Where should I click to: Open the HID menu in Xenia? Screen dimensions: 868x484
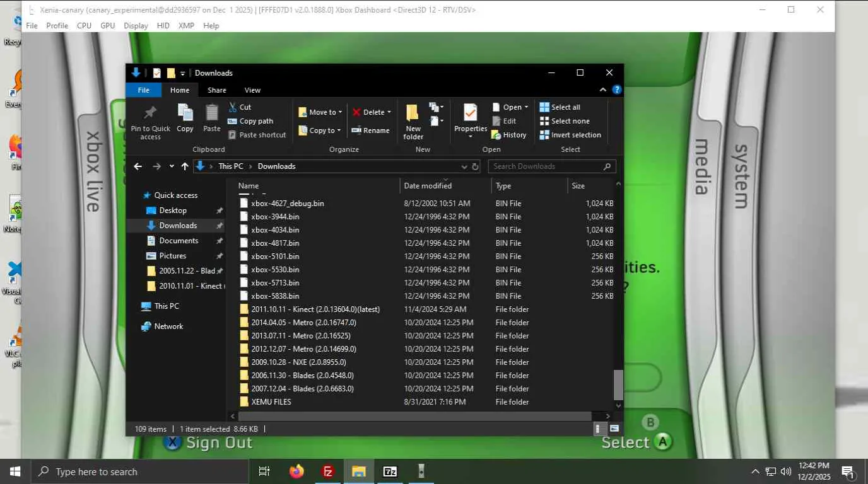pos(163,26)
